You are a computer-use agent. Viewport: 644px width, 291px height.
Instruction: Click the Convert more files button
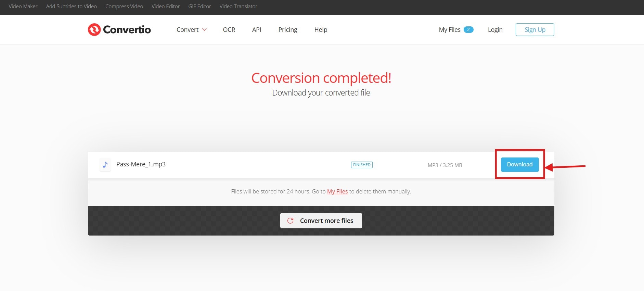[321, 221]
